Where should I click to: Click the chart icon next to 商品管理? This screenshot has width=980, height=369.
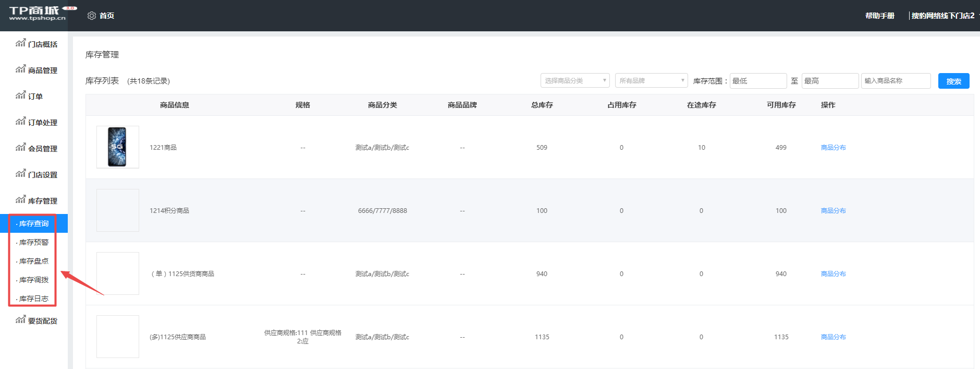coord(20,69)
